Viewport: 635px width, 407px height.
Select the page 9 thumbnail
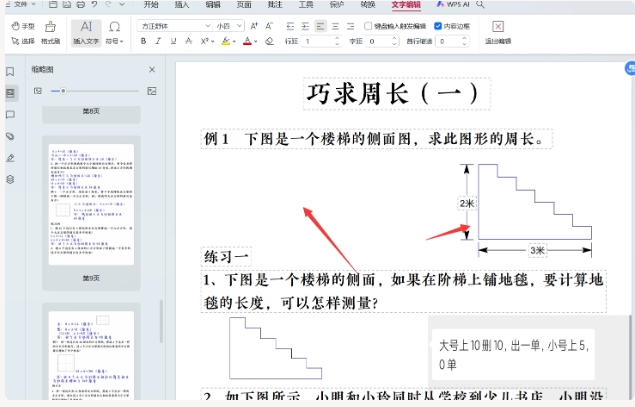click(x=91, y=205)
